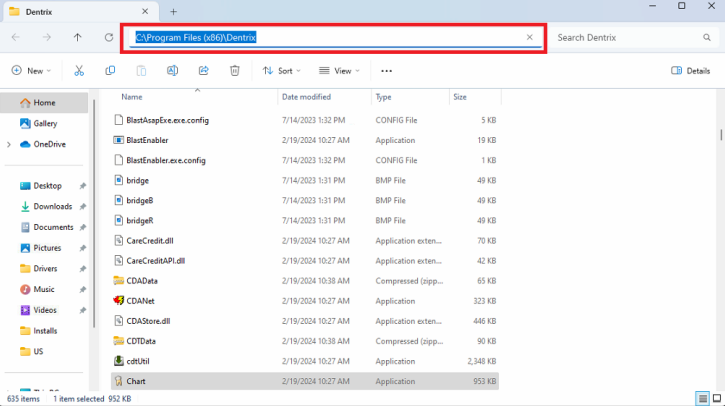The height and width of the screenshot is (406, 725).
Task: Open Drivers quick access folder
Action: tap(44, 269)
